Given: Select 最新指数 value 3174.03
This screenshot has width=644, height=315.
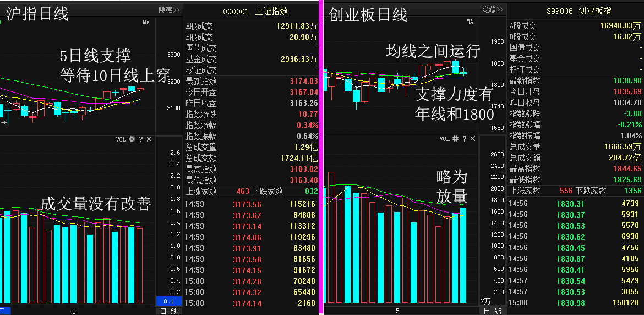Looking at the screenshot, I should [304, 81].
